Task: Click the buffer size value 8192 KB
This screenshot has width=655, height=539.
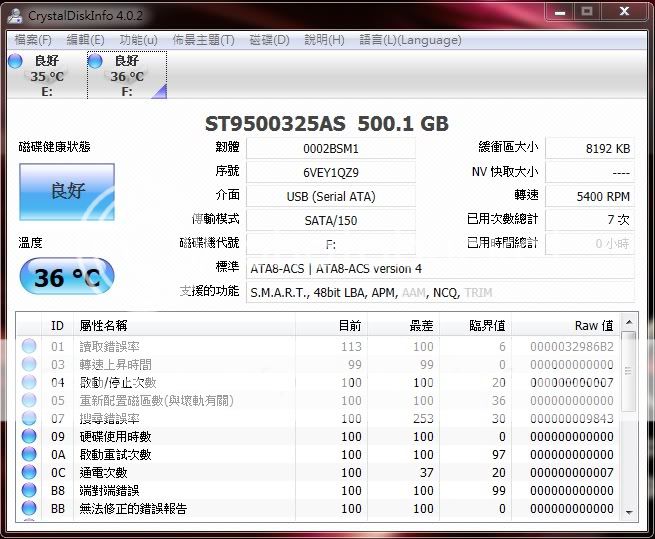Action: click(x=590, y=148)
